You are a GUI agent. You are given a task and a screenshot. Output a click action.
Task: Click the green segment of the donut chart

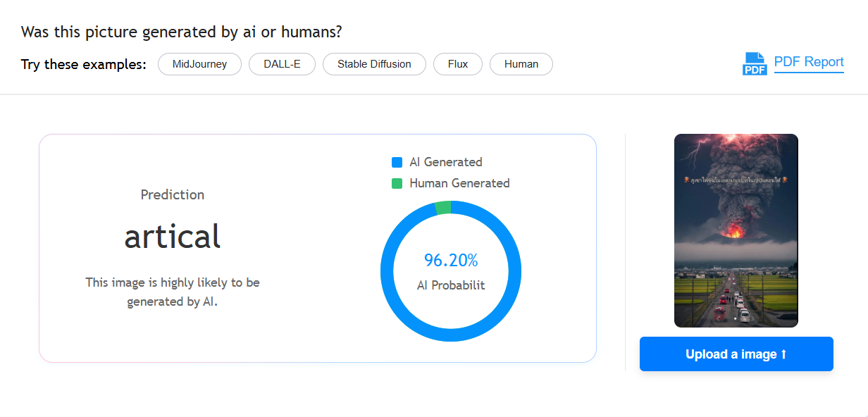pyautogui.click(x=442, y=208)
